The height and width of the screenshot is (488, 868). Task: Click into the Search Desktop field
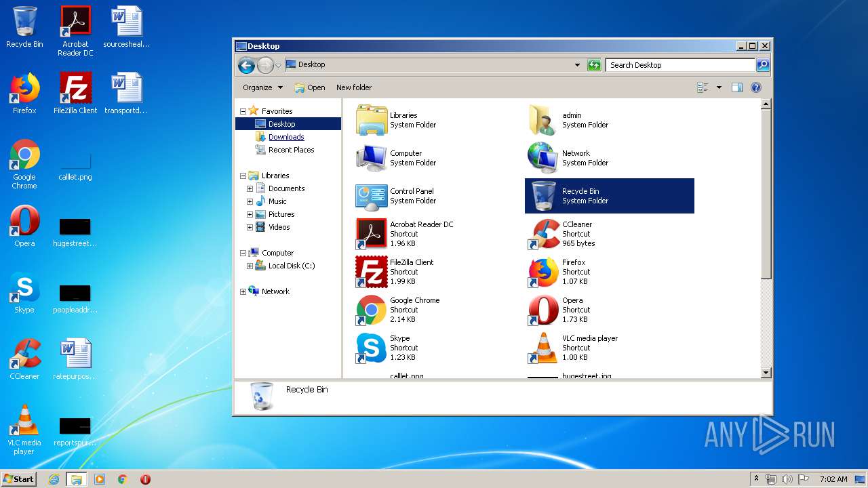tap(680, 65)
